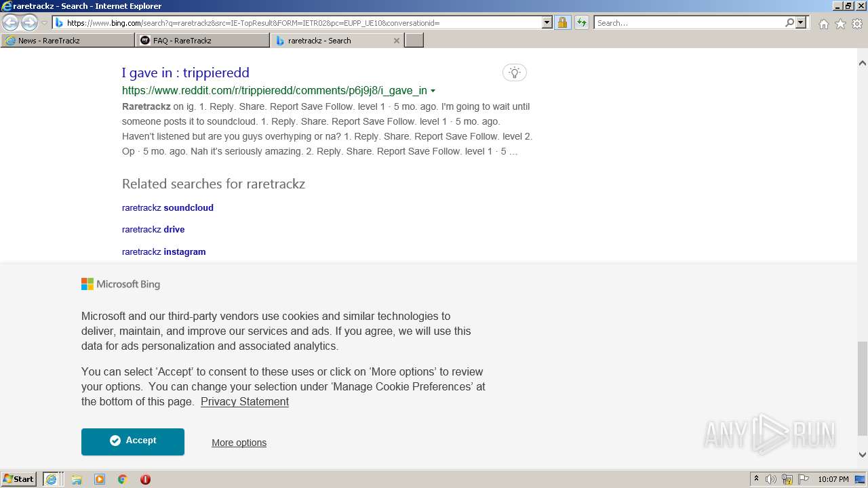This screenshot has width=868, height=488.
Task: Focus the browser Search box
Action: pyautogui.click(x=688, y=23)
